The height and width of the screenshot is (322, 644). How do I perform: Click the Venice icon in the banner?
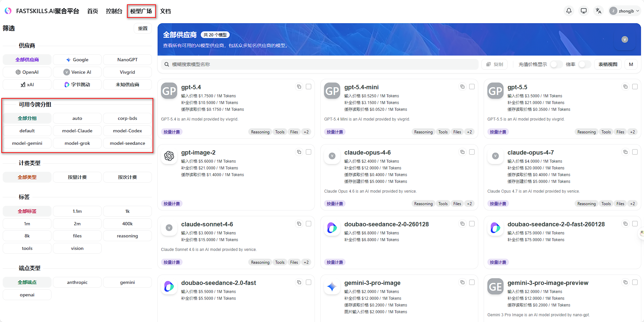click(625, 39)
